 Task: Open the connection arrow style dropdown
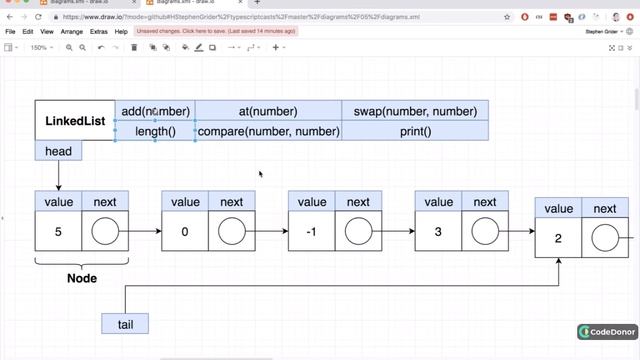(x=234, y=48)
